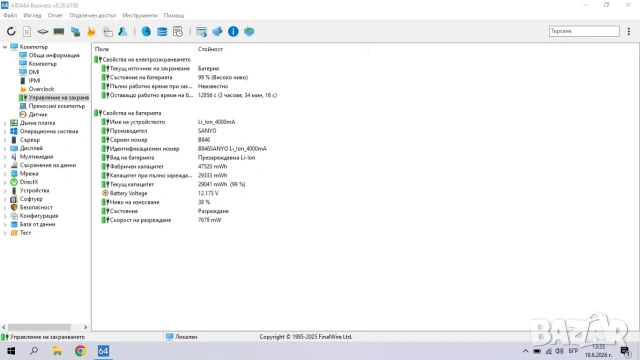The width and height of the screenshot is (640, 360).
Task: Select the DirectX tree item
Action: [x=29, y=182]
